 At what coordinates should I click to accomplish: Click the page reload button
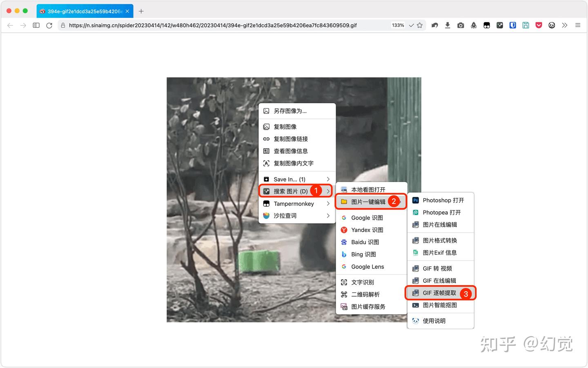point(49,25)
